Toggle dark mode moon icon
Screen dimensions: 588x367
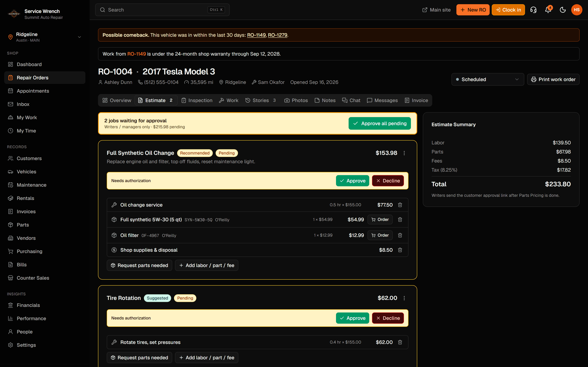click(x=562, y=10)
